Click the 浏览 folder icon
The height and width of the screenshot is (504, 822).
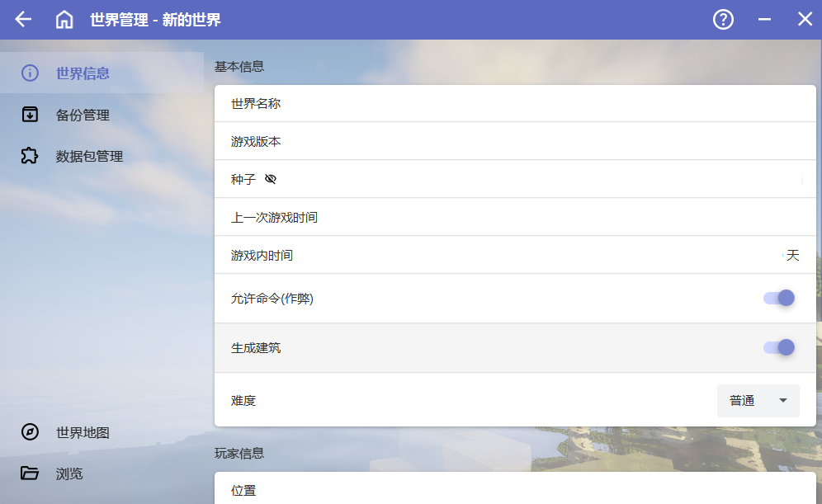pyautogui.click(x=30, y=473)
